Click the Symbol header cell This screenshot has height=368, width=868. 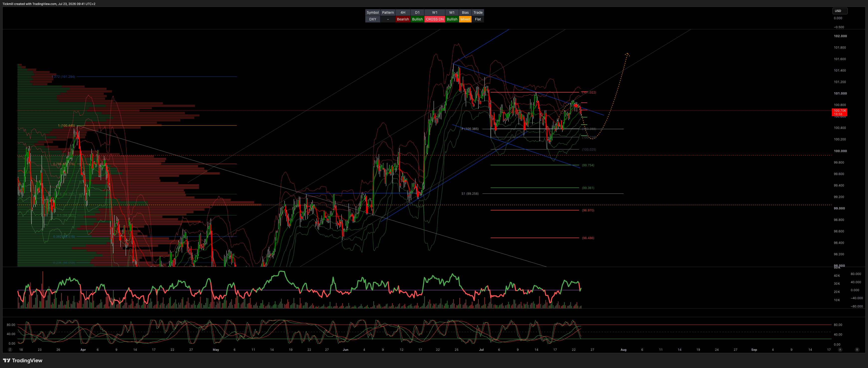(373, 12)
